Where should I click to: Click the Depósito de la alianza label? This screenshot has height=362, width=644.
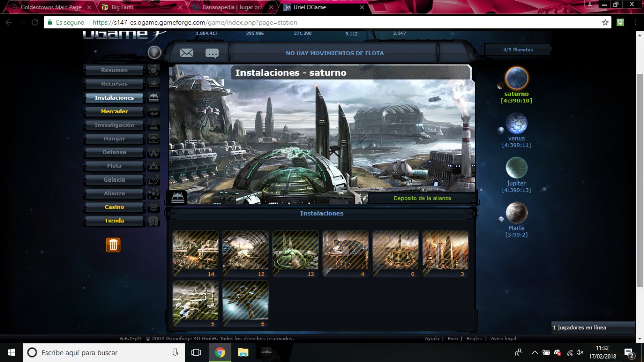[x=422, y=198]
